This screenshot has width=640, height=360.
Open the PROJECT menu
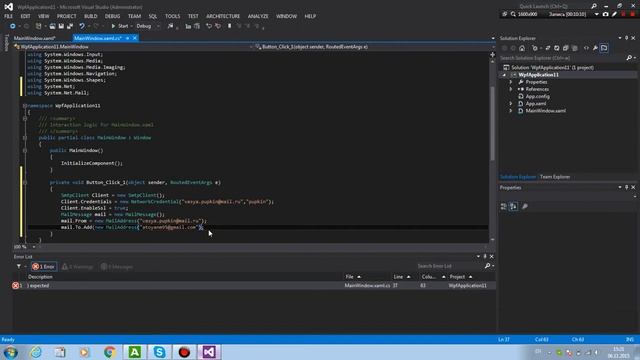click(x=67, y=16)
